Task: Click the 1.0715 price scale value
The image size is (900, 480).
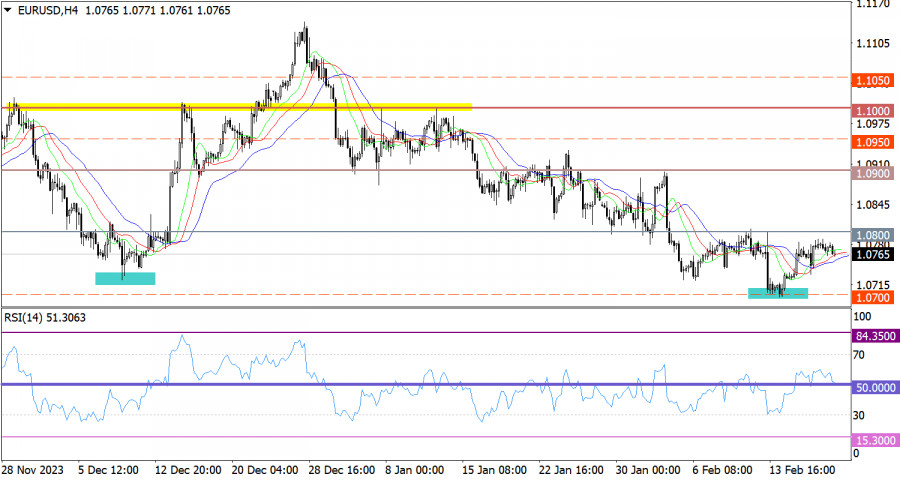Action: [x=873, y=285]
